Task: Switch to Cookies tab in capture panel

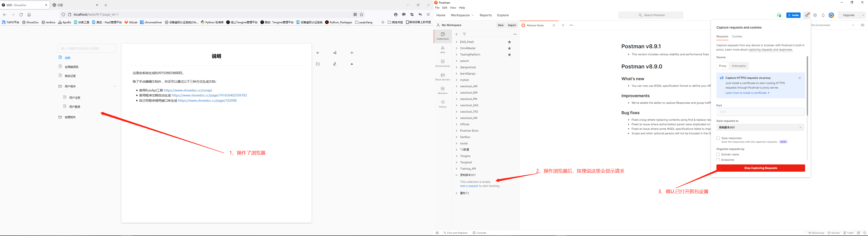Action: [x=737, y=36]
